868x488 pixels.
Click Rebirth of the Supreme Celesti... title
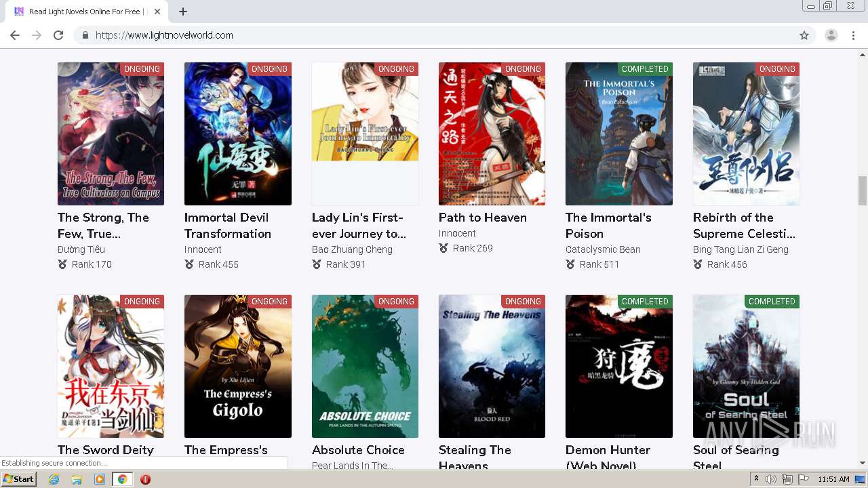point(744,226)
